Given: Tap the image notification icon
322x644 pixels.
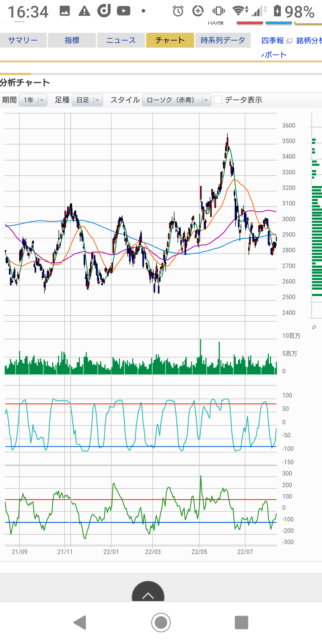Looking at the screenshot, I should [x=65, y=11].
